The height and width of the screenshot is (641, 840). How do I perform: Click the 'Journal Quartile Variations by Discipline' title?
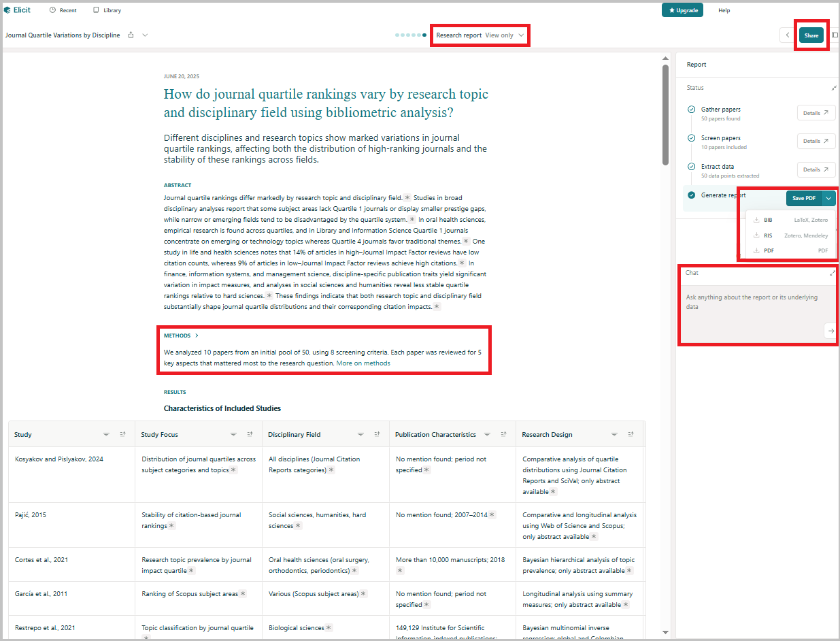63,35
